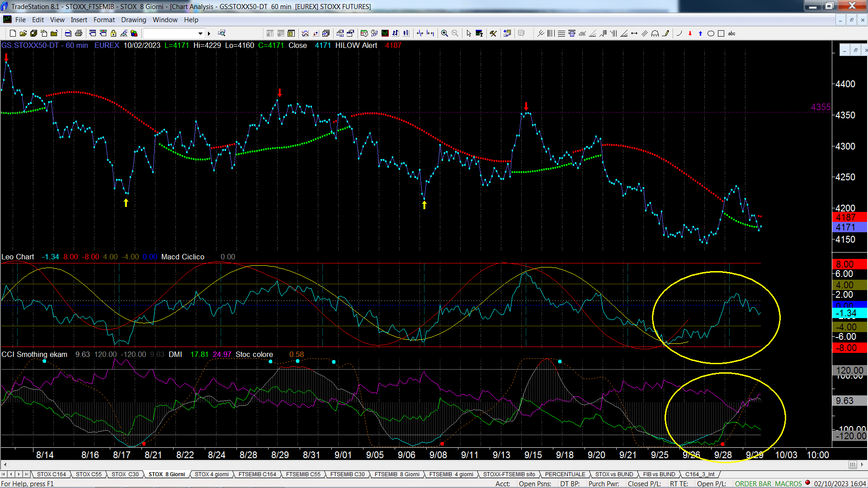Screen dimensions: 868x488
Task: Open the View menu
Action: pyautogui.click(x=57, y=20)
